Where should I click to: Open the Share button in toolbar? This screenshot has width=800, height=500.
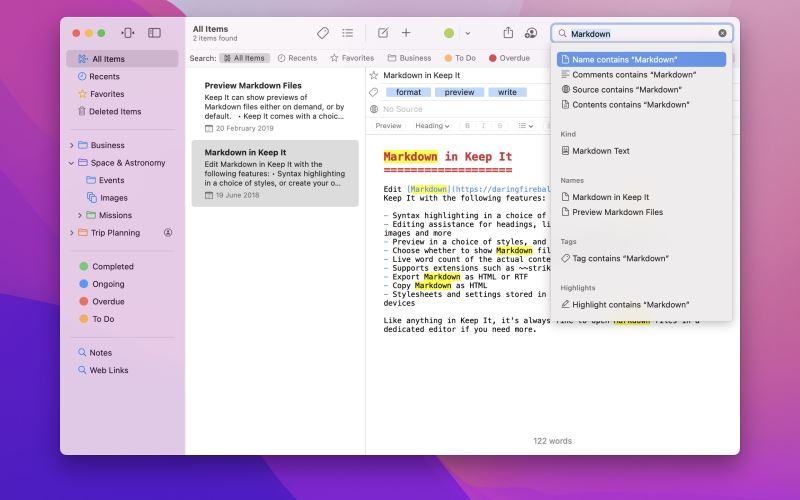point(508,33)
